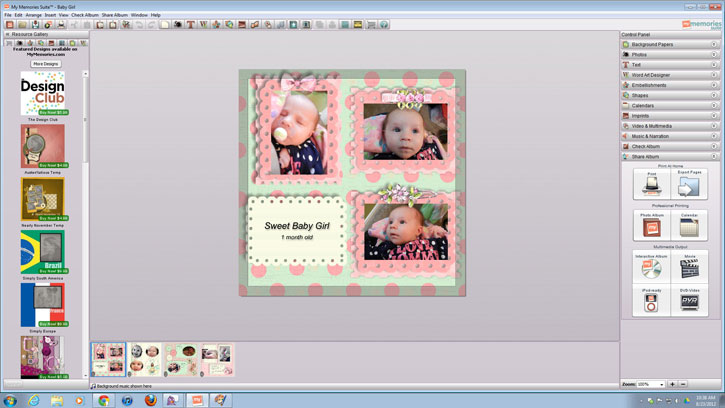Screen dimensions: 725x408
Task: Click the Print printer icon in Share Album
Action: click(651, 185)
